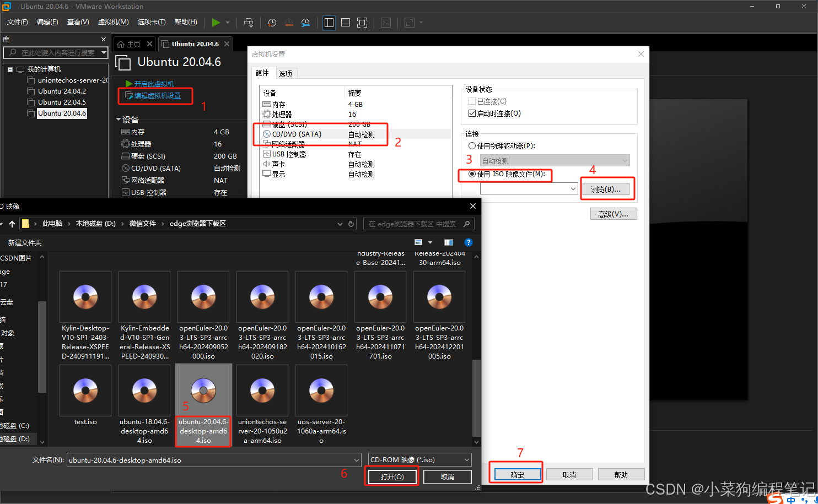Select ubuntu-20.04.6-desktop-amd64.iso file
The width and height of the screenshot is (818, 504).
pos(203,405)
